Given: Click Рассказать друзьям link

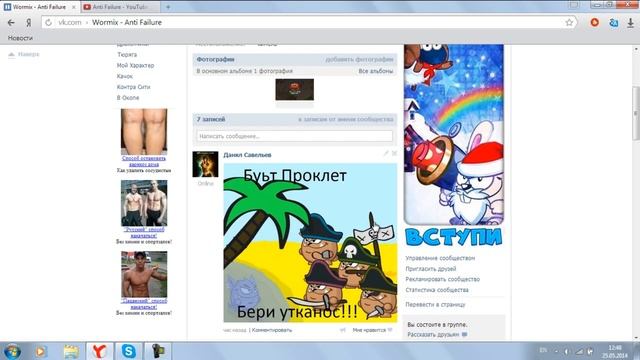Looking at the screenshot, I should [433, 335].
